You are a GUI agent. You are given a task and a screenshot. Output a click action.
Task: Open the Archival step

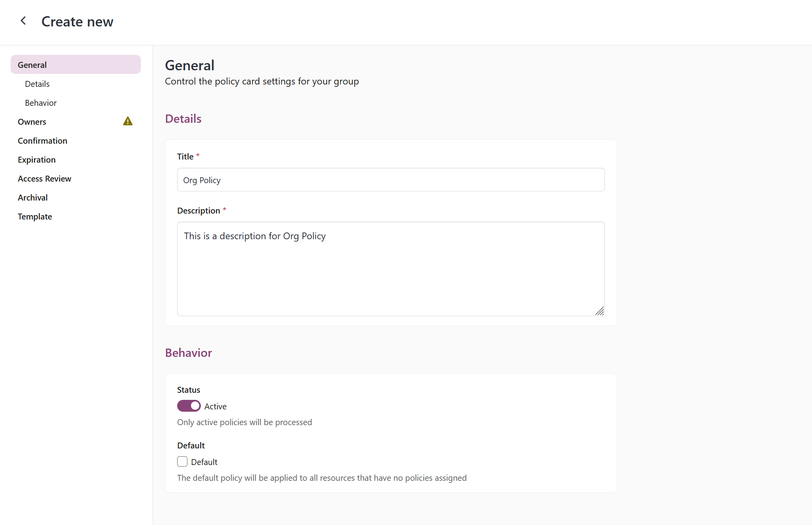(x=33, y=197)
